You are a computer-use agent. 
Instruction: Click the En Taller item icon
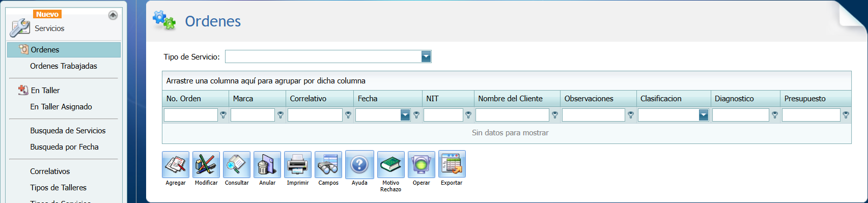[23, 90]
